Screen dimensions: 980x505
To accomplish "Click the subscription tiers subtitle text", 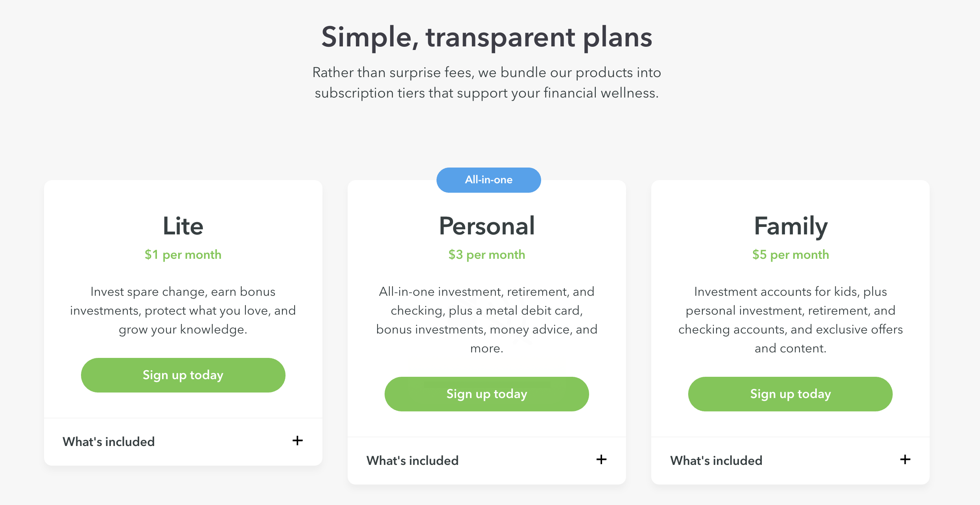I will tap(487, 83).
